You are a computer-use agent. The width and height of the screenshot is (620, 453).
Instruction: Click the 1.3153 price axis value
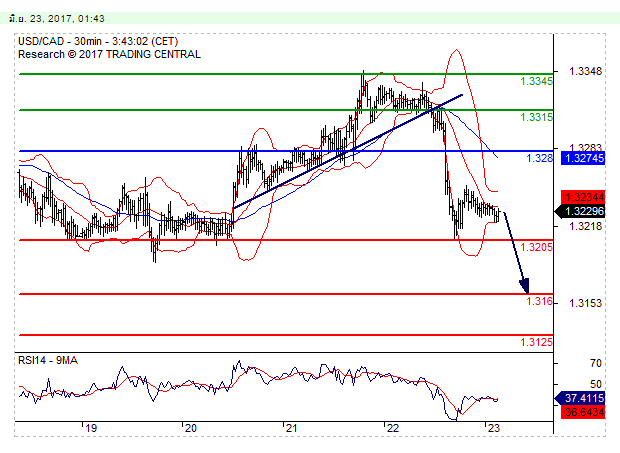(585, 303)
